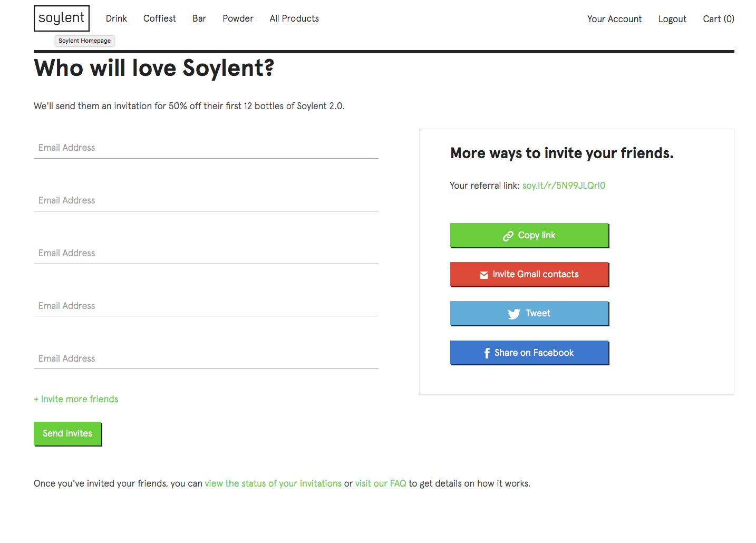This screenshot has width=756, height=543.
Task: Select the last Email Address field
Action: pyautogui.click(x=206, y=358)
